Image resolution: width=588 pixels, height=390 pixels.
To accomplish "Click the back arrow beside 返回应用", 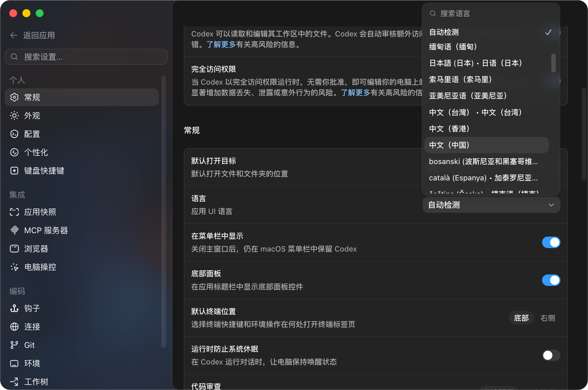I will pyautogui.click(x=14, y=35).
